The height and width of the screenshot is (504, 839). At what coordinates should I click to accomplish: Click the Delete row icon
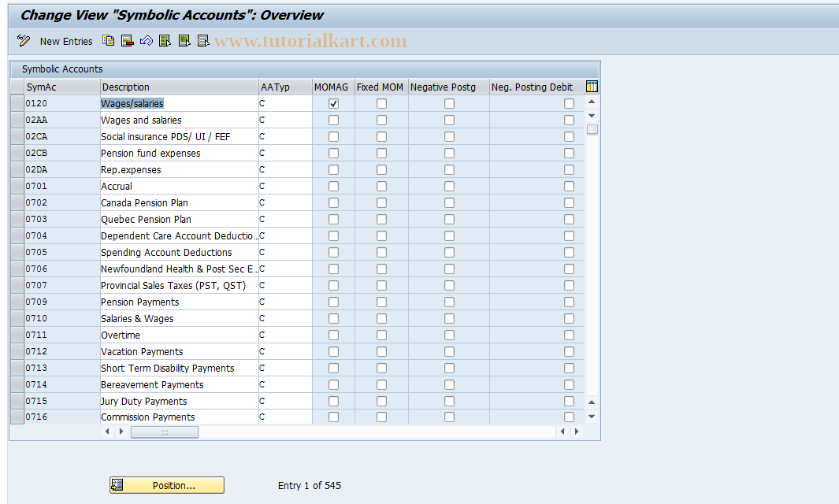[128, 41]
